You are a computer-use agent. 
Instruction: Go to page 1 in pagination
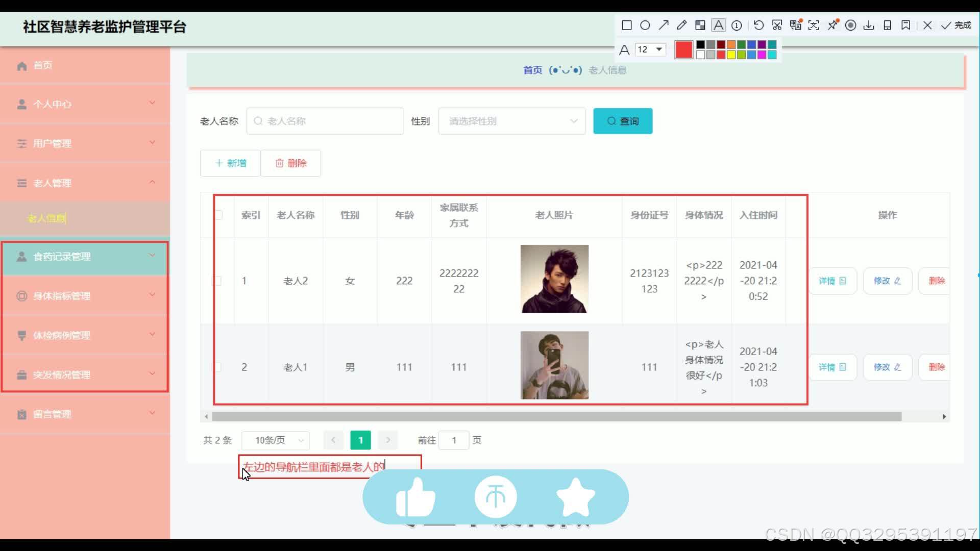pyautogui.click(x=360, y=440)
